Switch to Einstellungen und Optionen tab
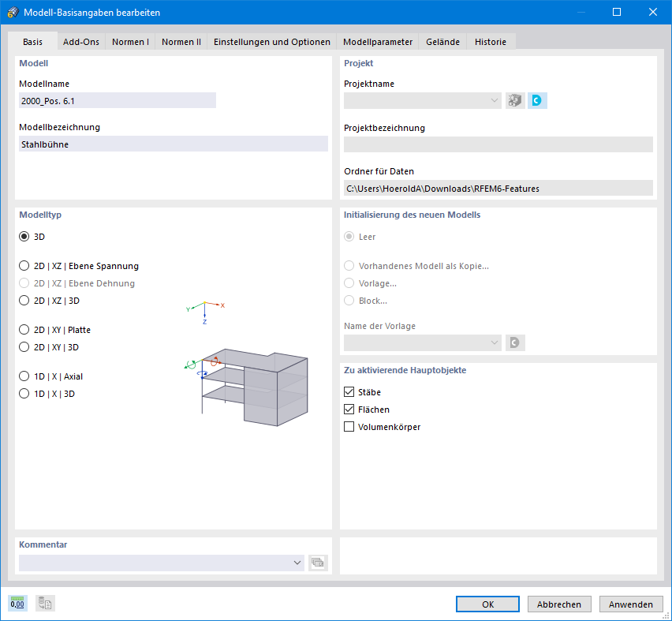Image resolution: width=672 pixels, height=621 pixels. tap(272, 42)
